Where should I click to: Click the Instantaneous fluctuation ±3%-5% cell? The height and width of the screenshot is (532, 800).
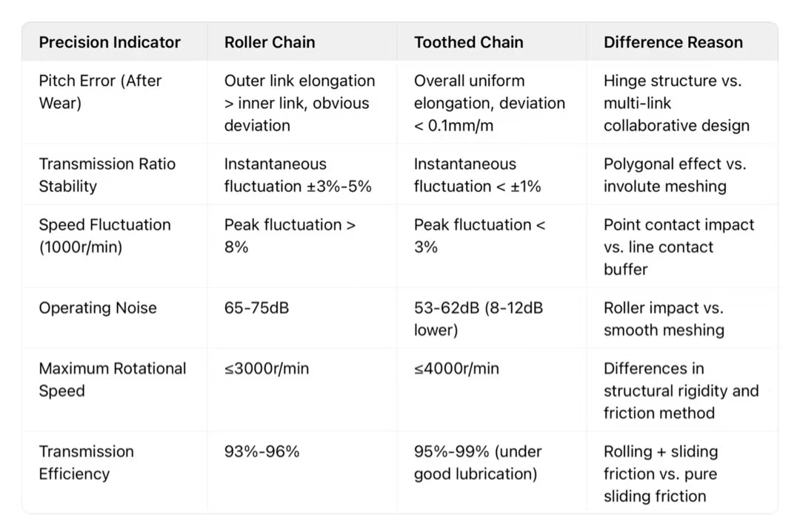tap(297, 175)
